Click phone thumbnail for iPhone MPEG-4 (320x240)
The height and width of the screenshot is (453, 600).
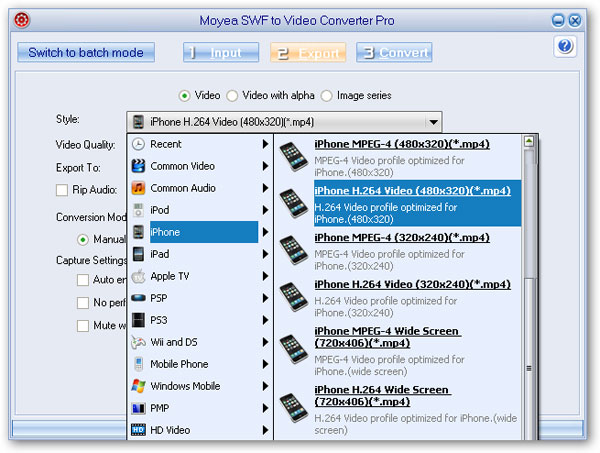(x=293, y=250)
